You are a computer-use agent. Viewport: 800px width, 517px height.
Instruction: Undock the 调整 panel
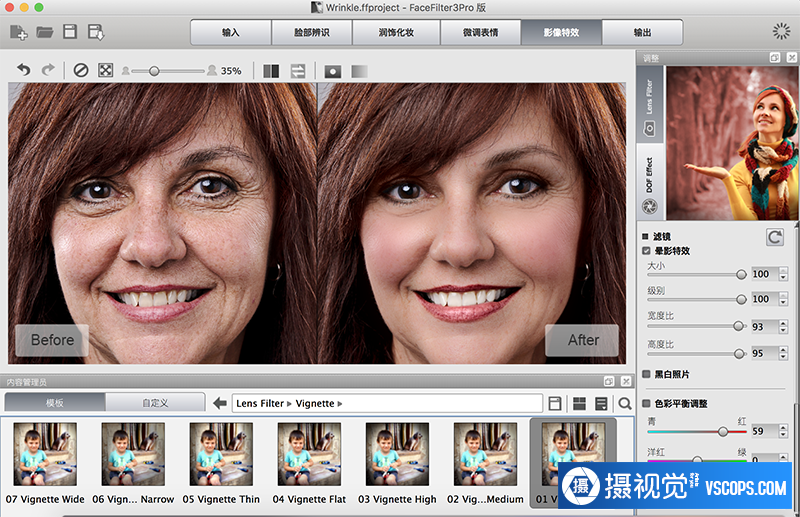774,58
